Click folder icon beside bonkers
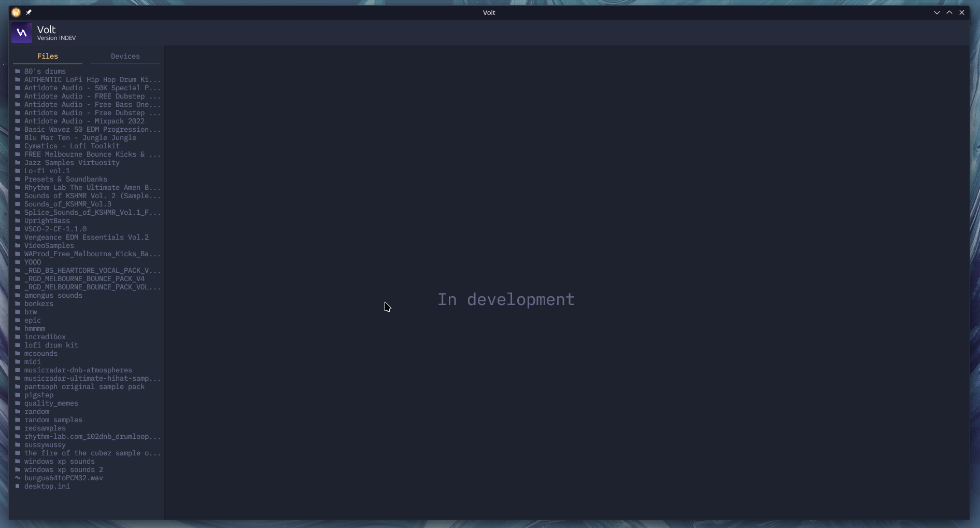Viewport: 980px width, 528px height. [x=18, y=303]
